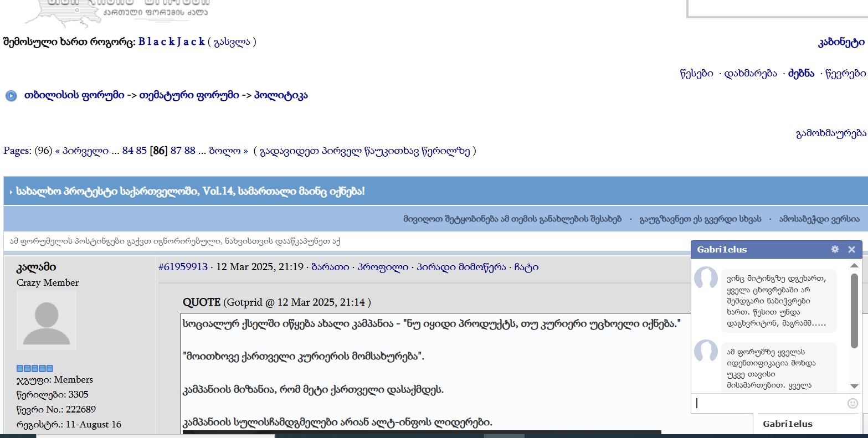Go to page 84

coord(128,151)
